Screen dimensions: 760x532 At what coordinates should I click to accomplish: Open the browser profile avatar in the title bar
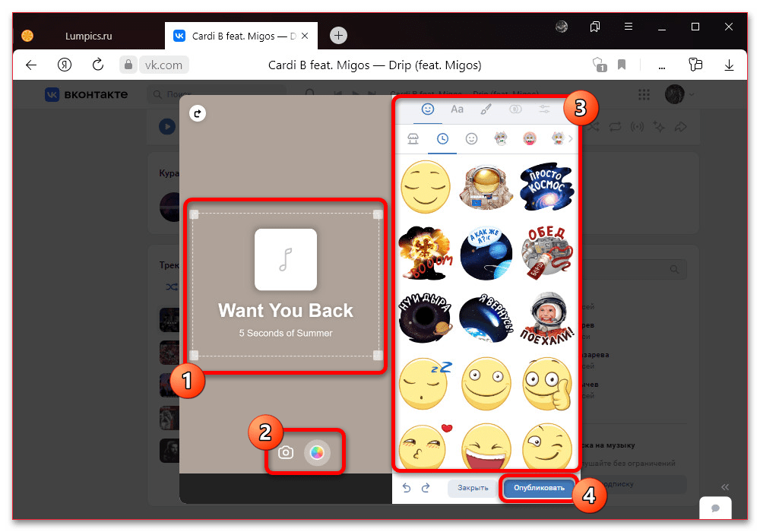562,27
